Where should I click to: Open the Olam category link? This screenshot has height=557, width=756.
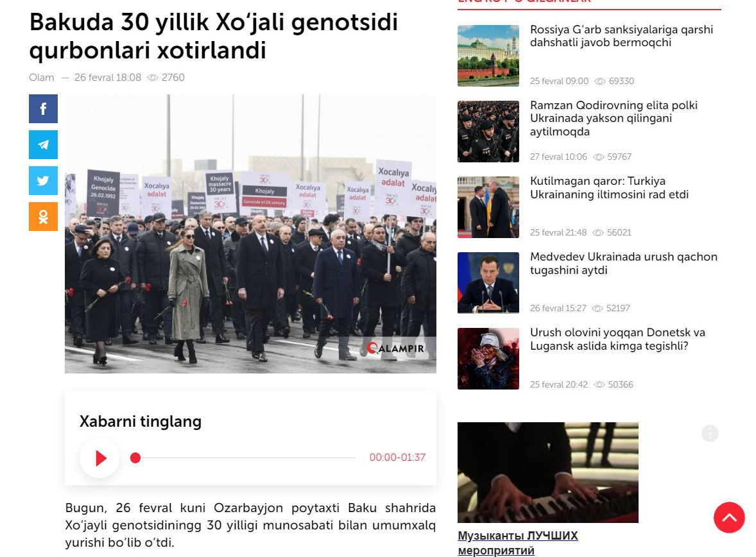click(42, 78)
